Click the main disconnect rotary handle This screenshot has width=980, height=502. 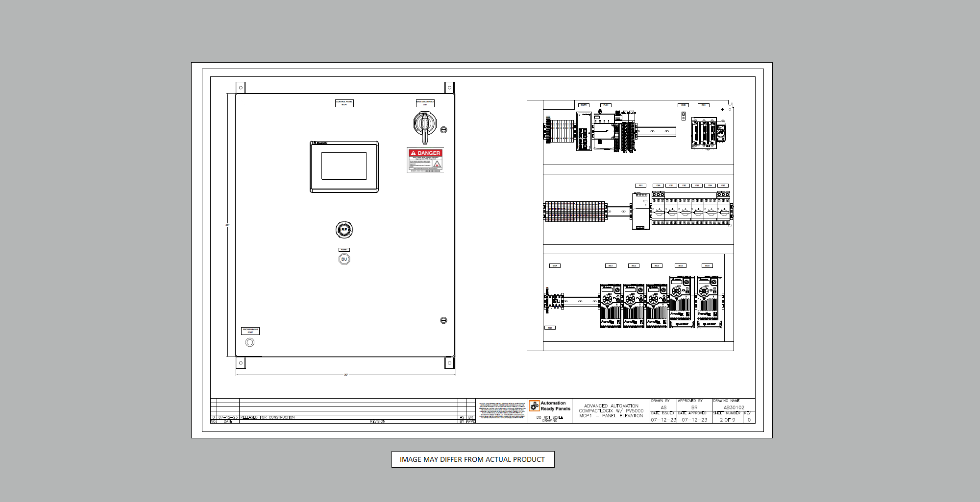(424, 124)
